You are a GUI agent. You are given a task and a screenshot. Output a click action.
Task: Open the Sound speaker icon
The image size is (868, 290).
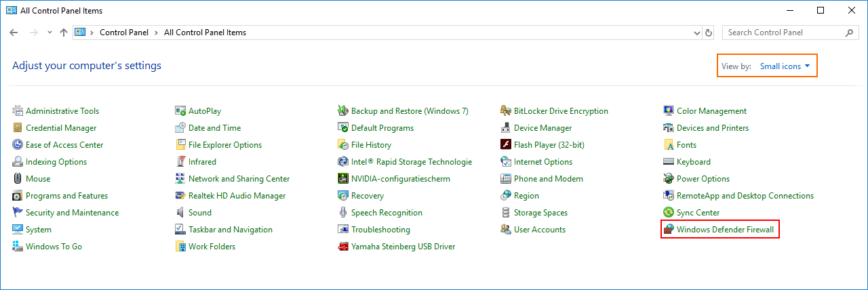tap(180, 213)
